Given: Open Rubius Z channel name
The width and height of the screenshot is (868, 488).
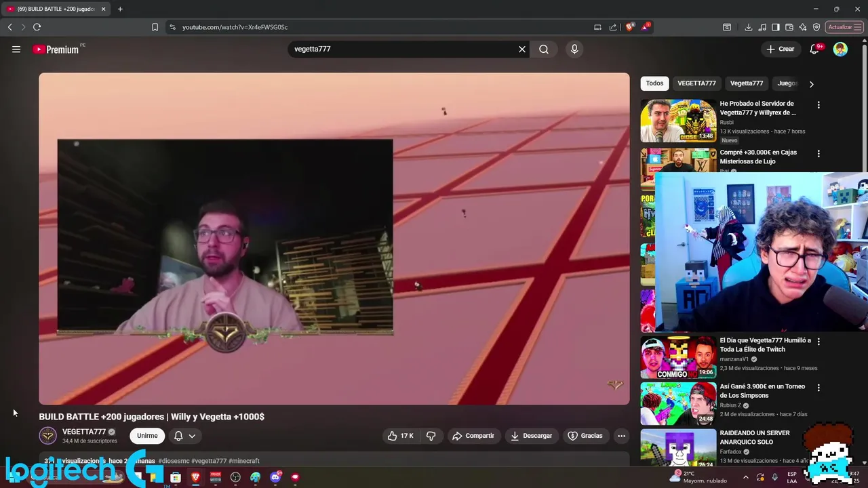Looking at the screenshot, I should (x=731, y=405).
